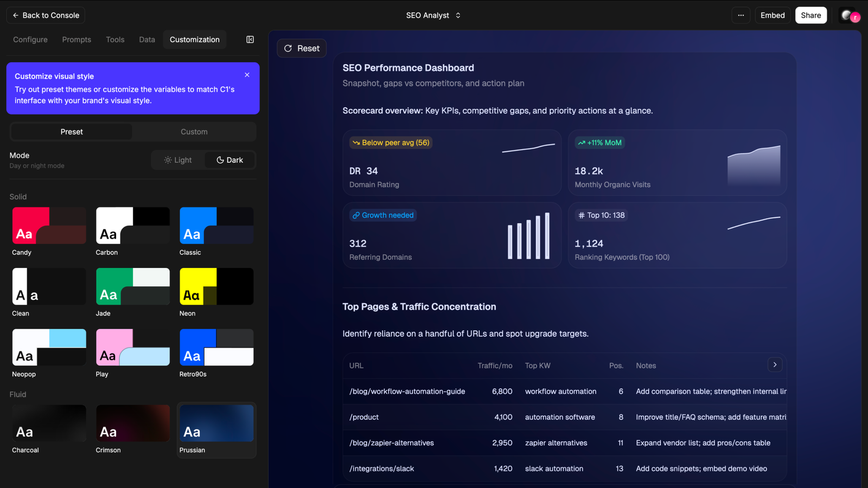Click the 312 referring domains value
This screenshot has width=868, height=488.
358,243
